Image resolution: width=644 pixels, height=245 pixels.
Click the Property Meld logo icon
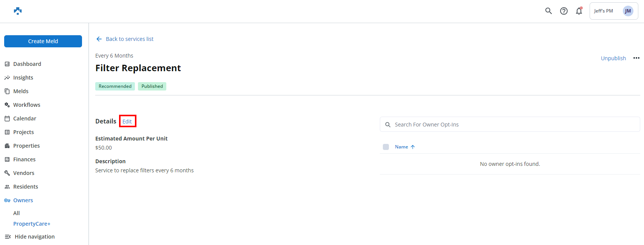pos(18,11)
